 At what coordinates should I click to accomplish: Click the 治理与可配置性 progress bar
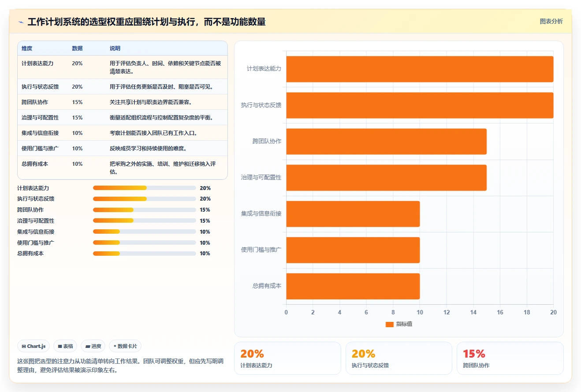145,220
